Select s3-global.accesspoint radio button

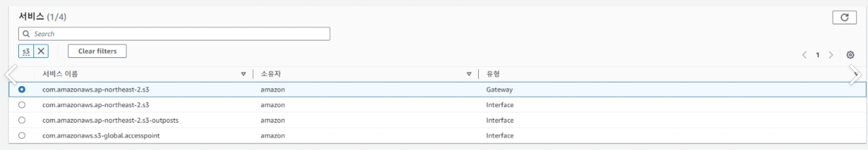pyautogui.click(x=22, y=136)
